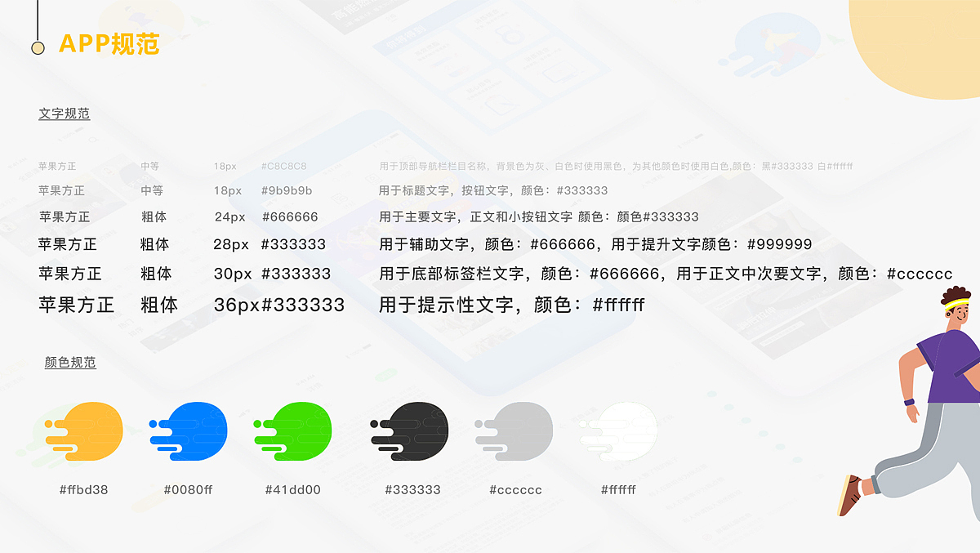This screenshot has width=980, height=553.
Task: Click the 用于提示性文字 description line
Action: coord(512,305)
